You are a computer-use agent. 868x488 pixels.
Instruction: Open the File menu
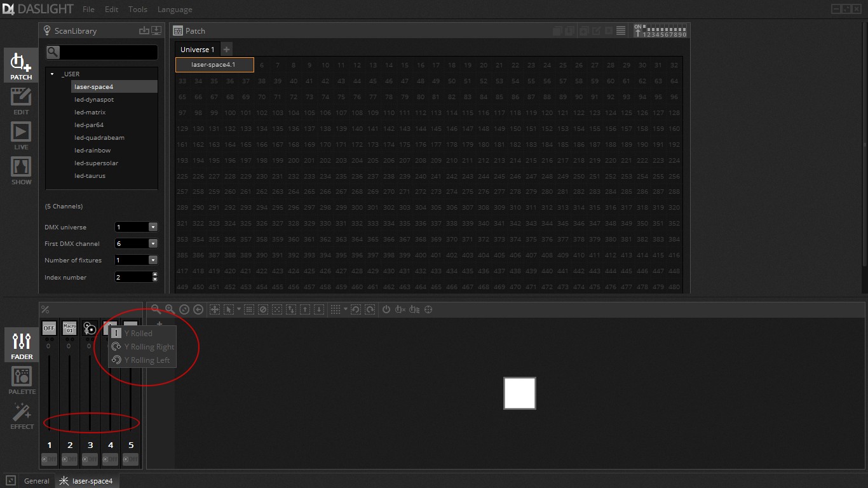(88, 10)
